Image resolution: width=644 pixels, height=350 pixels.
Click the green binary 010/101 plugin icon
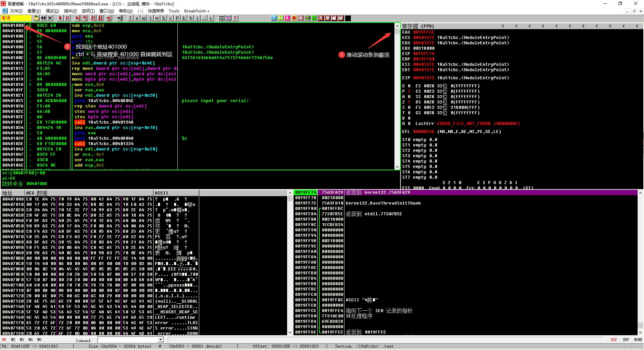click(x=308, y=18)
